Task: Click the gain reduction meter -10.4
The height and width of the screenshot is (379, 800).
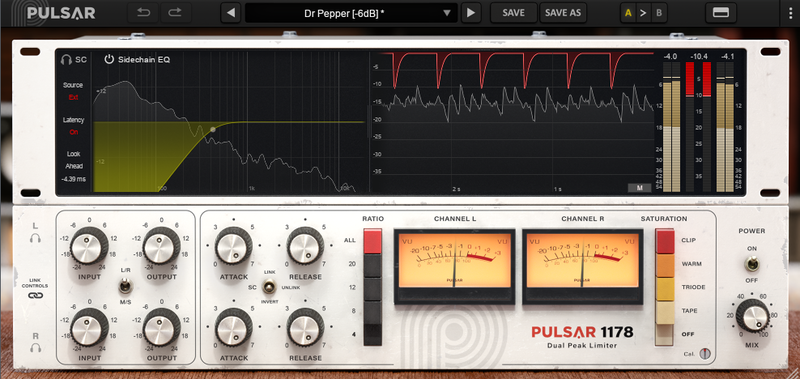Action: (698, 127)
